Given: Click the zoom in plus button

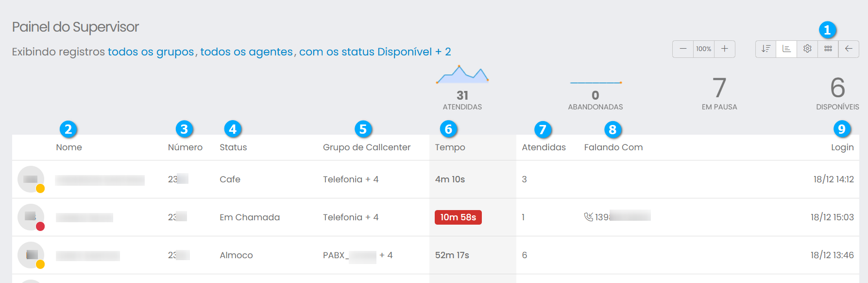Looking at the screenshot, I should [724, 49].
